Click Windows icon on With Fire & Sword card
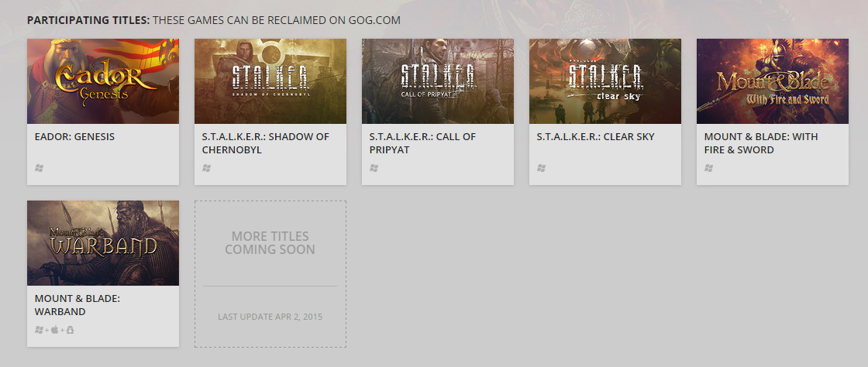The image size is (868, 367). (708, 167)
